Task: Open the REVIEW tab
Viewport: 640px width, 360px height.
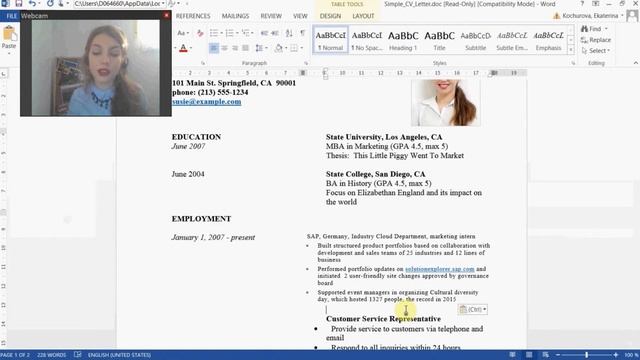Action: pos(271,16)
